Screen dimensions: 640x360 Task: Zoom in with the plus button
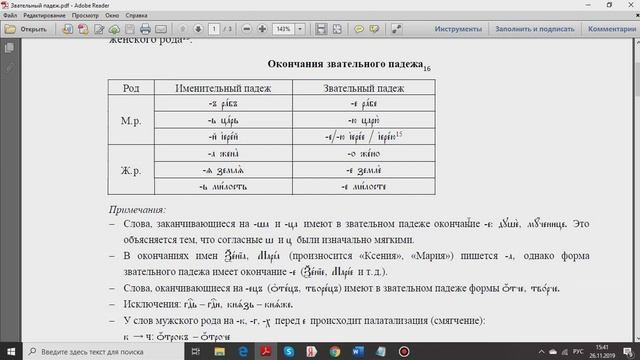[x=262, y=29]
